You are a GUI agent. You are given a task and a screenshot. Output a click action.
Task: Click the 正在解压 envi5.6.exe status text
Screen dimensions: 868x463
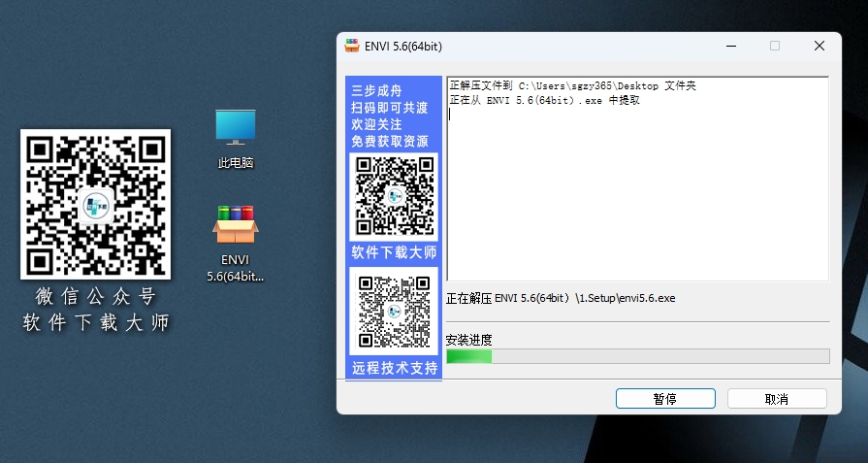click(561, 299)
